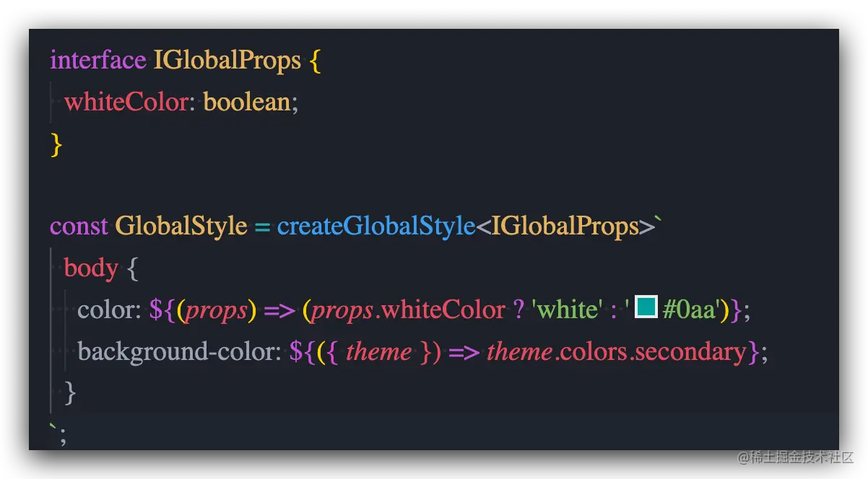Click the '(props)' arrow function parameter
The height and width of the screenshot is (479, 868).
pyautogui.click(x=217, y=309)
